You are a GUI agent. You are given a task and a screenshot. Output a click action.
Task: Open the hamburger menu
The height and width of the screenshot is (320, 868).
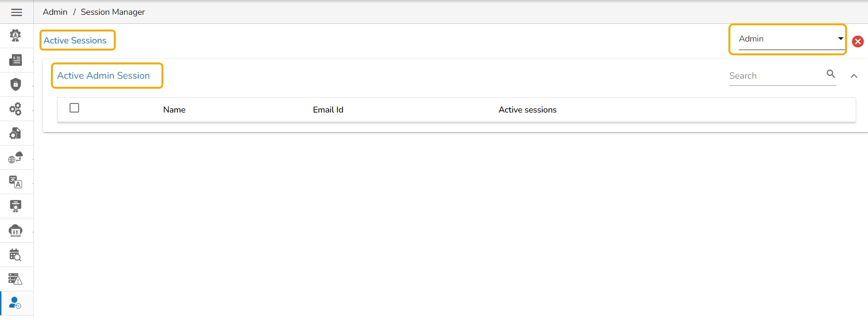[x=16, y=12]
